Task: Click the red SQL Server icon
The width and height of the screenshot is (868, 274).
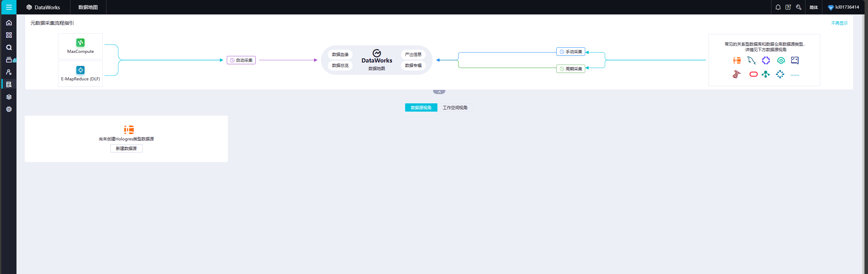Action: [x=736, y=74]
